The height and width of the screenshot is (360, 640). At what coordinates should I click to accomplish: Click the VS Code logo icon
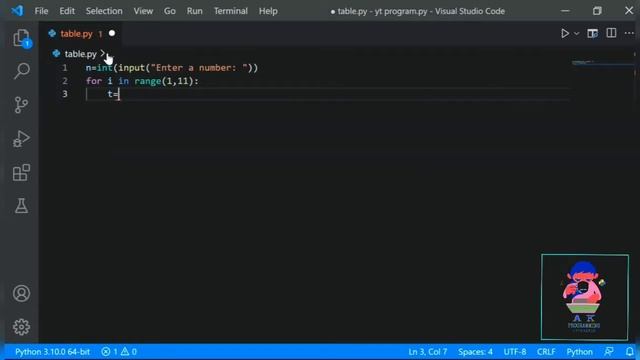[17, 10]
